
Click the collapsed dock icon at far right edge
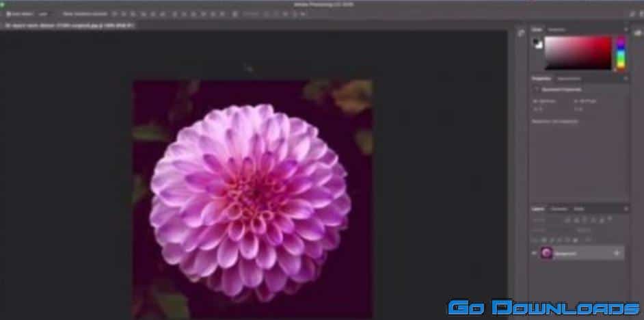tap(638, 32)
